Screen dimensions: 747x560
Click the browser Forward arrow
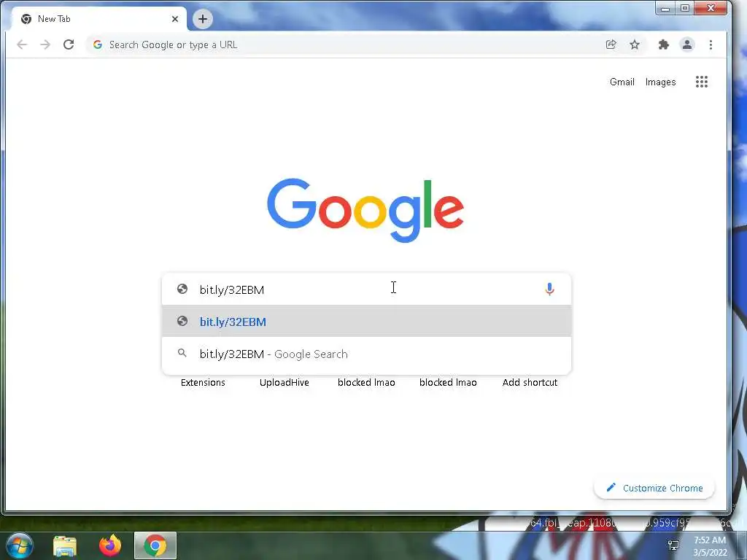point(45,44)
